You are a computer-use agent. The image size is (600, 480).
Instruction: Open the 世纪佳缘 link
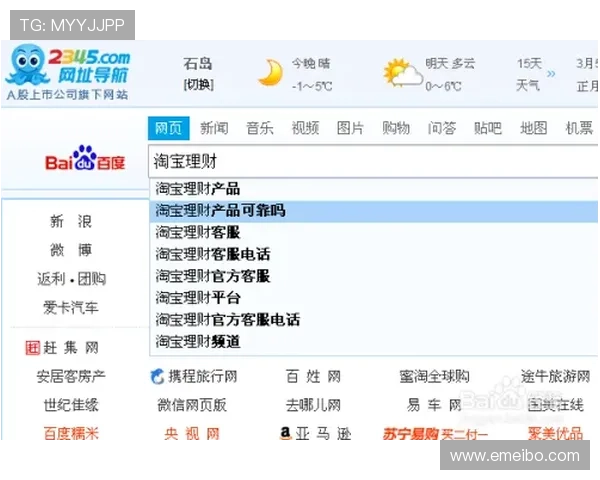point(71,405)
